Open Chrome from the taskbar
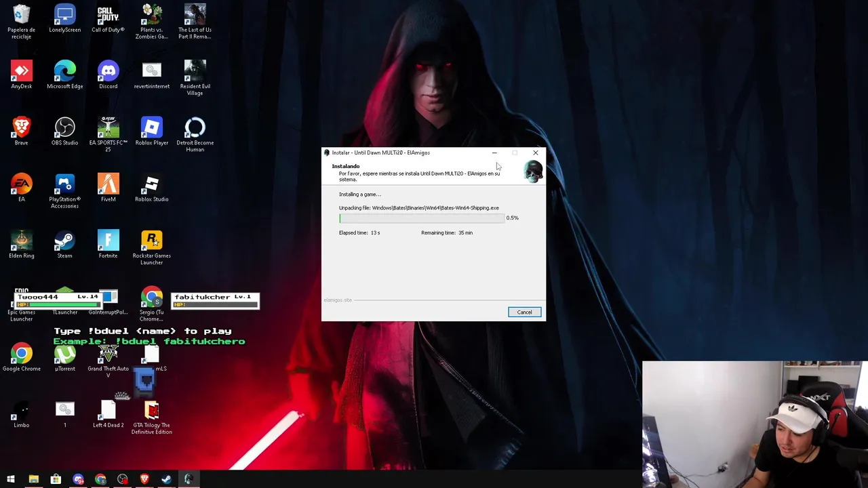This screenshot has width=868, height=488. (x=100, y=479)
